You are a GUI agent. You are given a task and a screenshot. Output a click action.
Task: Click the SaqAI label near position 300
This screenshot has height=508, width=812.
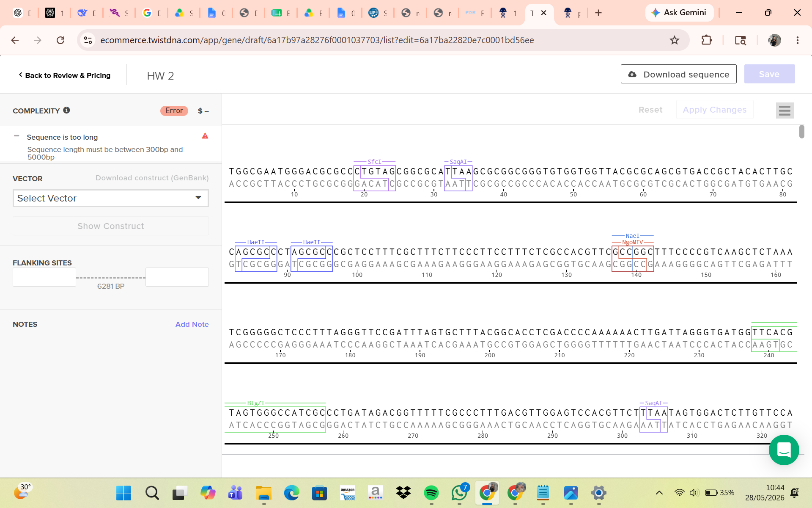[x=653, y=403]
